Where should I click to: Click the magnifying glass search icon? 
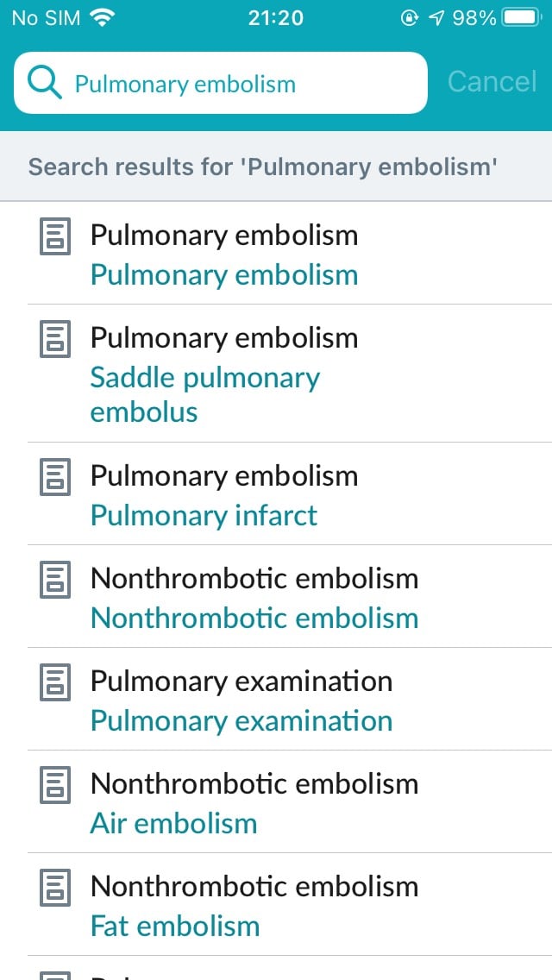(x=44, y=82)
